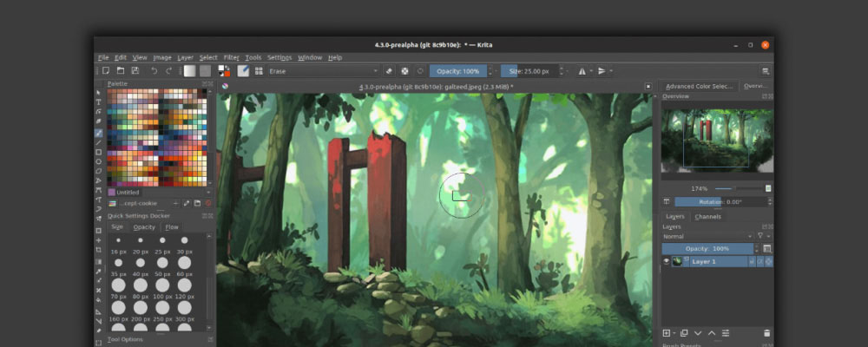This screenshot has height=347, width=868.
Task: Select the Freehand Brush tool
Action: click(99, 134)
